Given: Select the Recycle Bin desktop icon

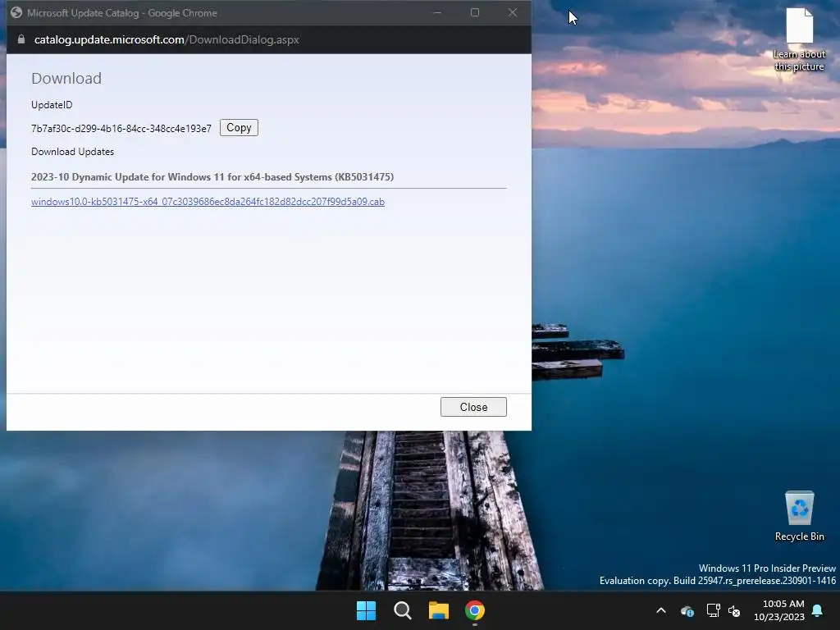Looking at the screenshot, I should pyautogui.click(x=799, y=516).
